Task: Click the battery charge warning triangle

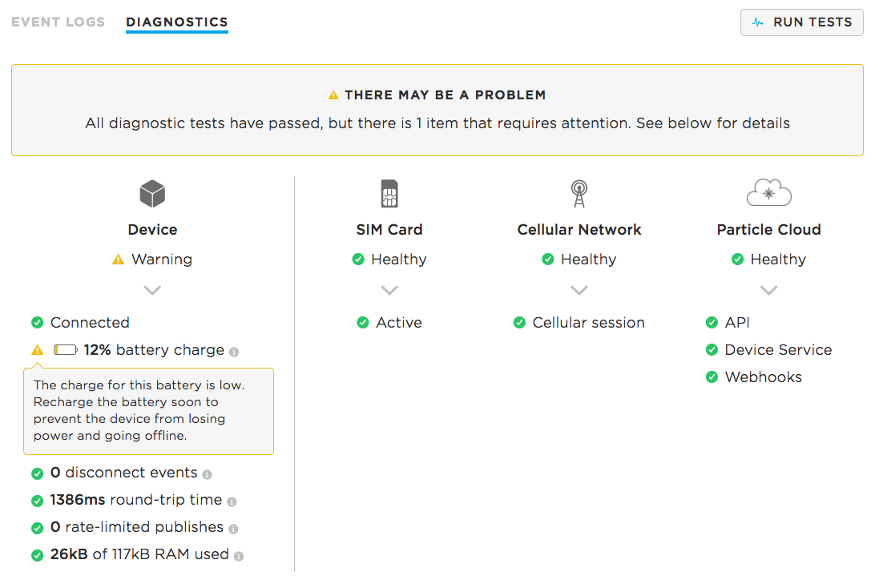Action: (x=38, y=350)
